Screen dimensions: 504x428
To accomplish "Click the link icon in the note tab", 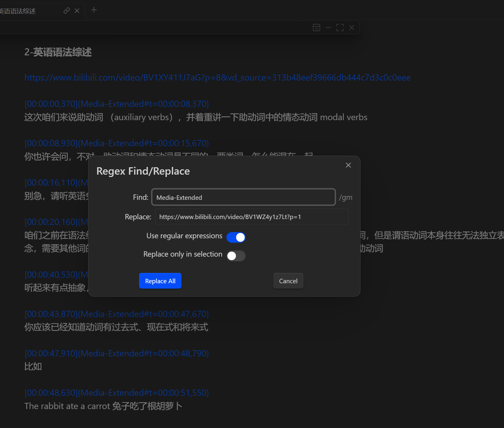I will 67,11.
